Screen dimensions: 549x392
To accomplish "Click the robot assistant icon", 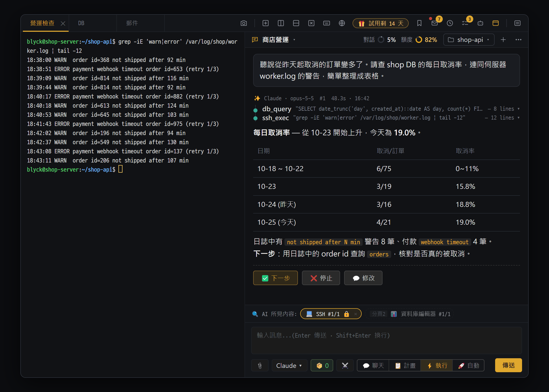I will click(480, 23).
